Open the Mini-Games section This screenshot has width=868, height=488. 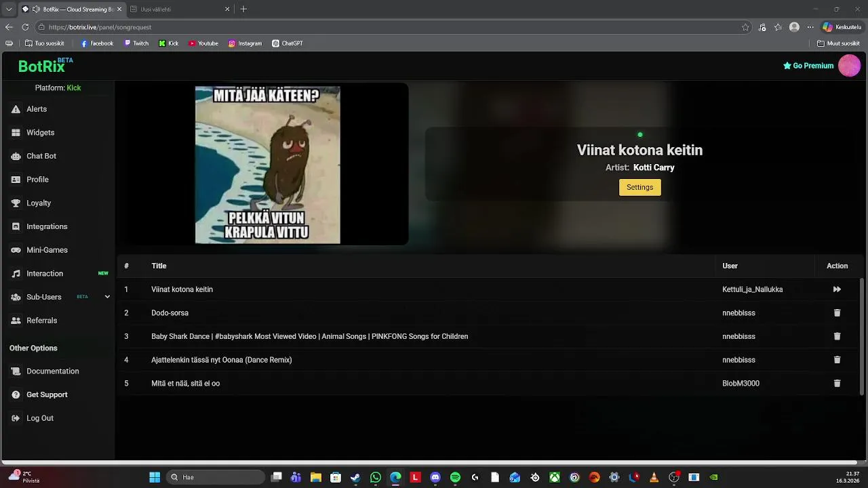[x=47, y=250]
